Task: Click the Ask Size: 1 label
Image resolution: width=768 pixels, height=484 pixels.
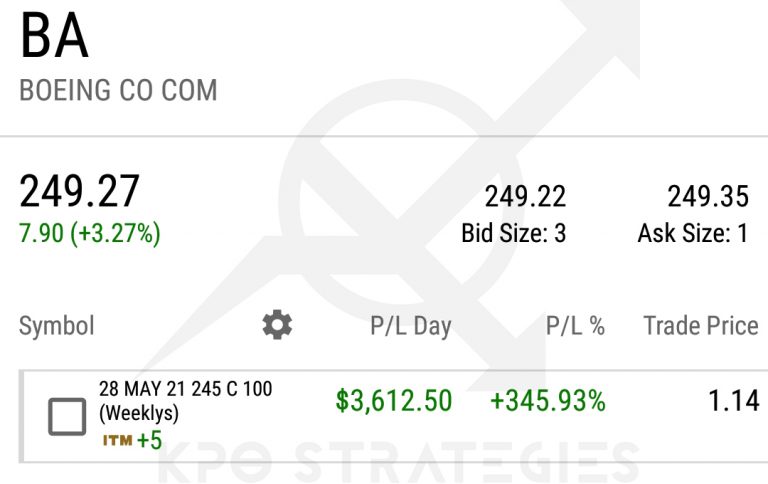Action: (693, 233)
